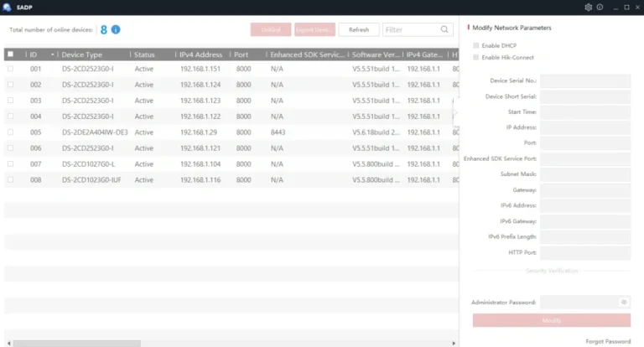The width and height of the screenshot is (644, 347).
Task: Select IP 192.168.1.116 cell
Action: (200, 180)
